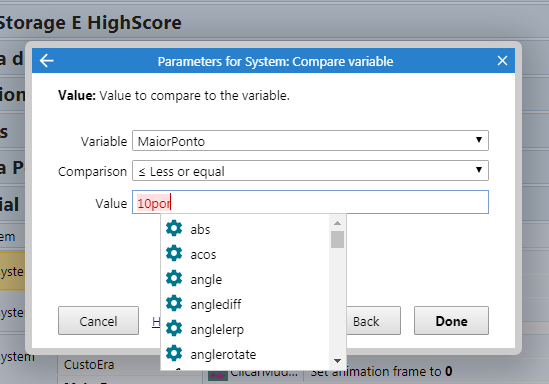Select the gear icon beside acos
549x384 pixels.
pyautogui.click(x=174, y=253)
